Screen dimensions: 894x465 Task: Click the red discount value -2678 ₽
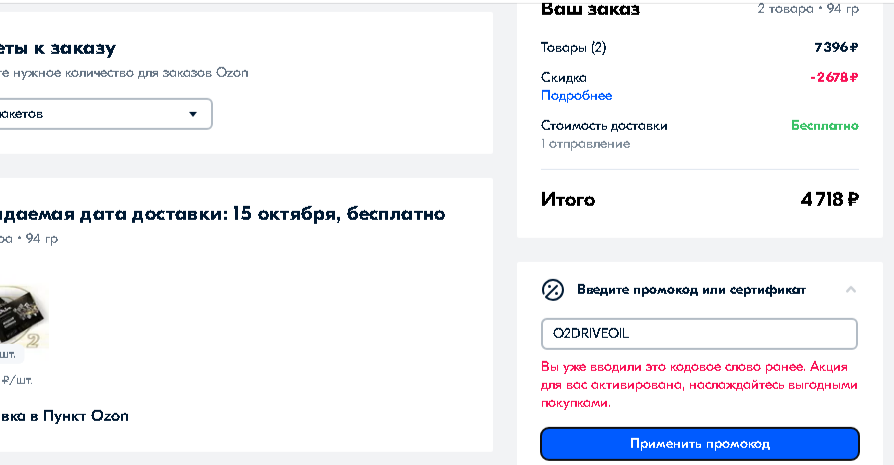[x=834, y=77]
